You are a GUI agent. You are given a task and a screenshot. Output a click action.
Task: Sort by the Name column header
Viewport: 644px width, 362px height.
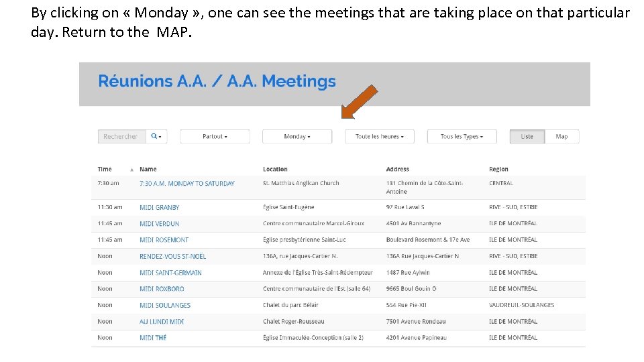[148, 170]
